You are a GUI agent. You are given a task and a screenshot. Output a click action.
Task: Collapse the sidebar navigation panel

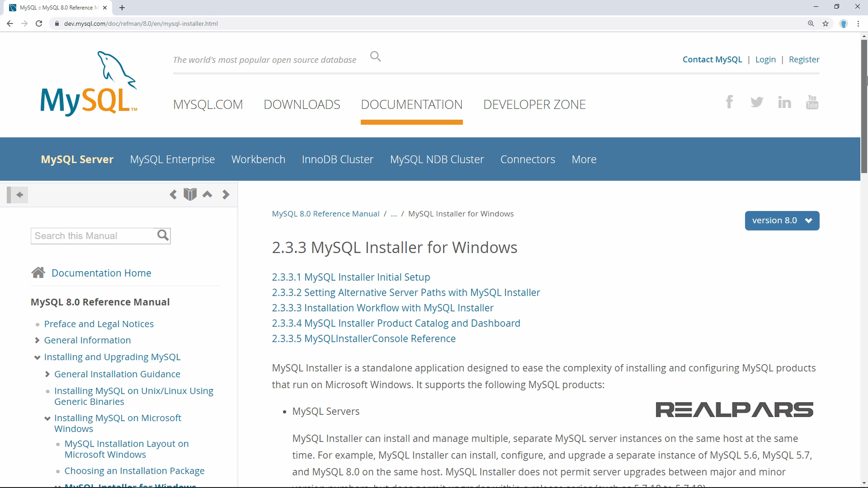(18, 195)
